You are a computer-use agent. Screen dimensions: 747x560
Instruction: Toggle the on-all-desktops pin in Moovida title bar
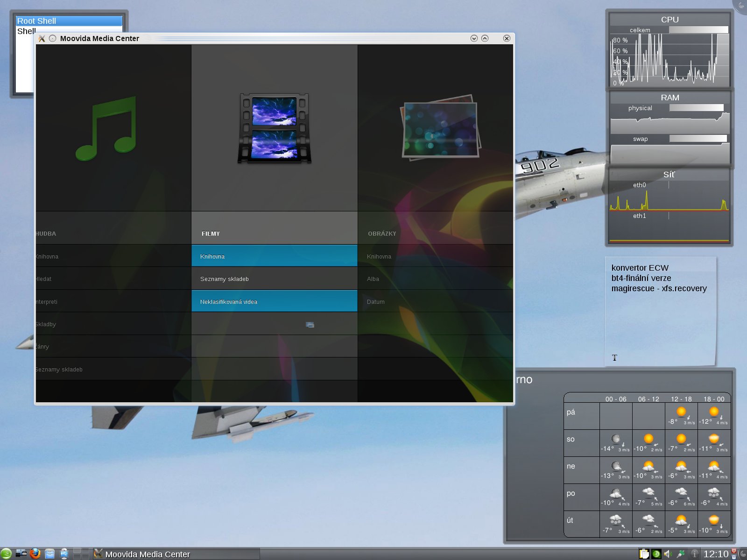click(52, 38)
